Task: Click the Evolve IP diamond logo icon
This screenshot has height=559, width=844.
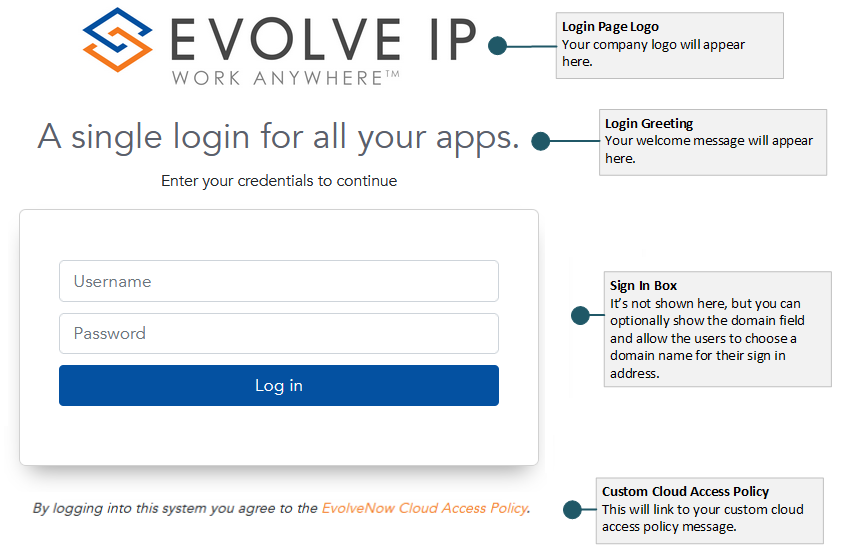Action: point(118,40)
